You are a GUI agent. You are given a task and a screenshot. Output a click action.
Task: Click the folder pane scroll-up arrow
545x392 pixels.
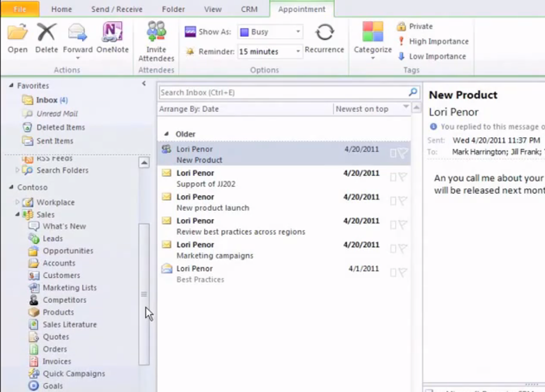click(x=144, y=163)
